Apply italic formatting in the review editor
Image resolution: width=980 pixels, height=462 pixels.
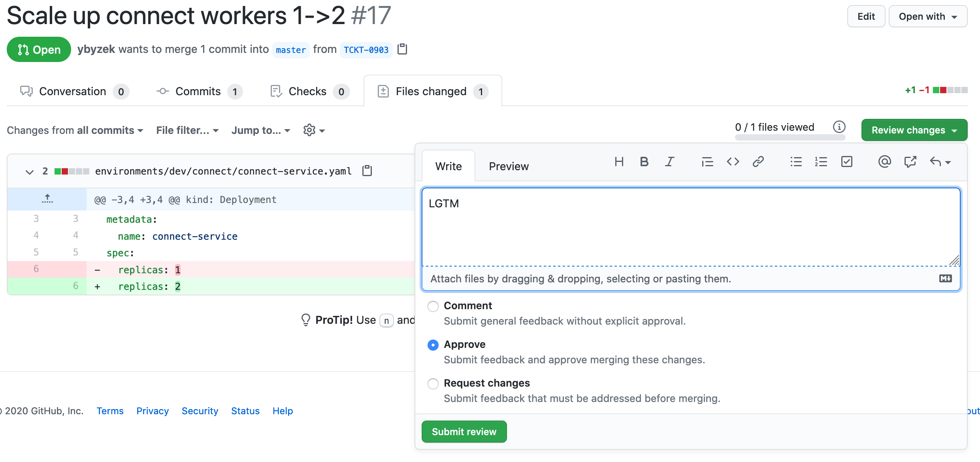[669, 162]
